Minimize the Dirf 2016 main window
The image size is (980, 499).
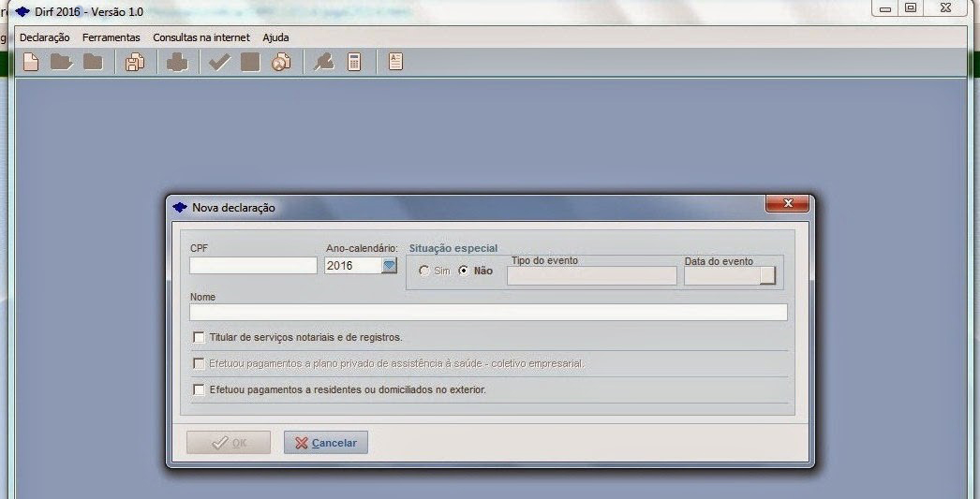[x=885, y=8]
